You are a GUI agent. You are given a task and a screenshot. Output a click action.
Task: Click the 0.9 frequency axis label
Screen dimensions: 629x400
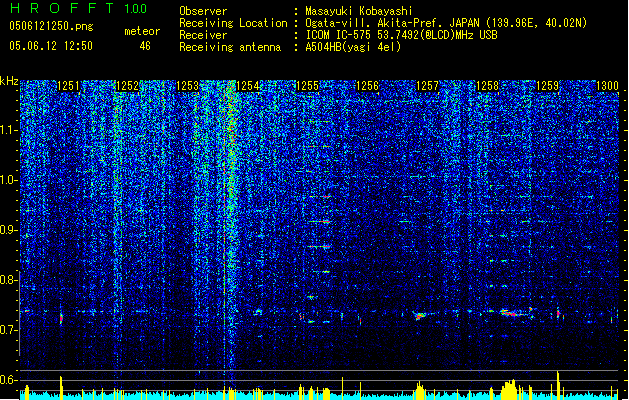pos(9,230)
